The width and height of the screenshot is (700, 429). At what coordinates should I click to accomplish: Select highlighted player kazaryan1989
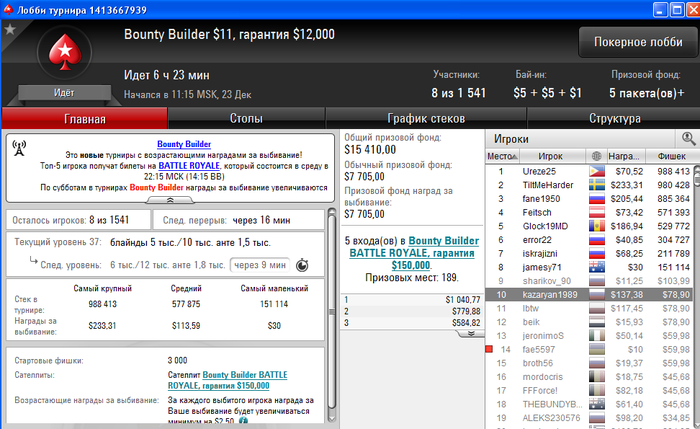tap(589, 295)
